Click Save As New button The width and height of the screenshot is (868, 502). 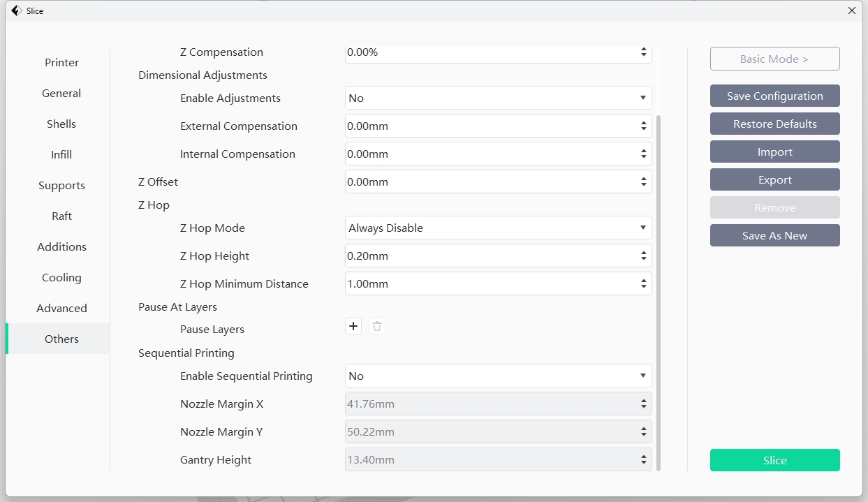(x=774, y=236)
